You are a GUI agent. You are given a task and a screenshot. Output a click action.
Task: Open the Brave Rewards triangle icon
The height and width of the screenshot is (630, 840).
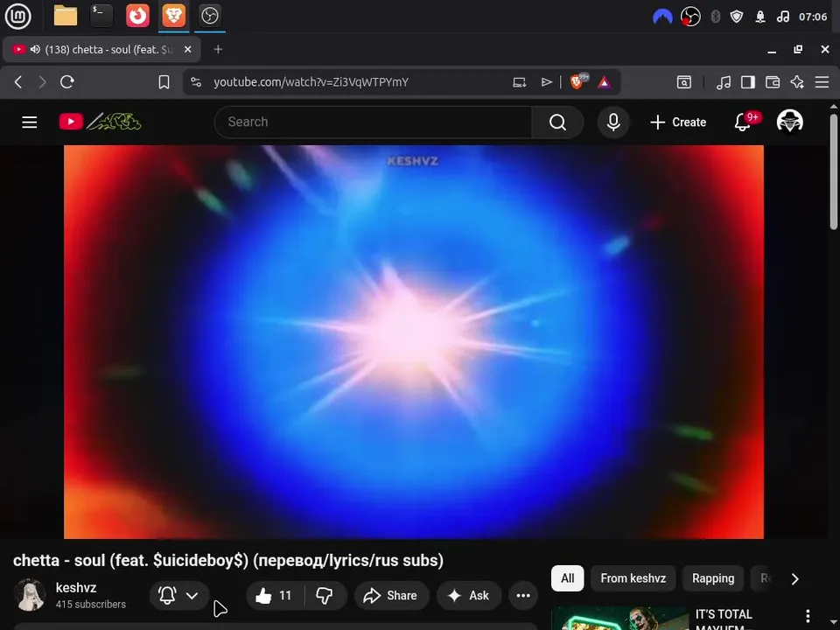click(605, 82)
